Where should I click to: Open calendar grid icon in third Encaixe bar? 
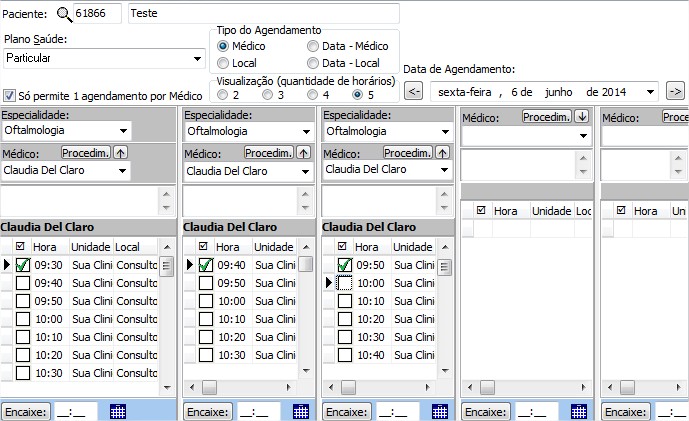440,411
